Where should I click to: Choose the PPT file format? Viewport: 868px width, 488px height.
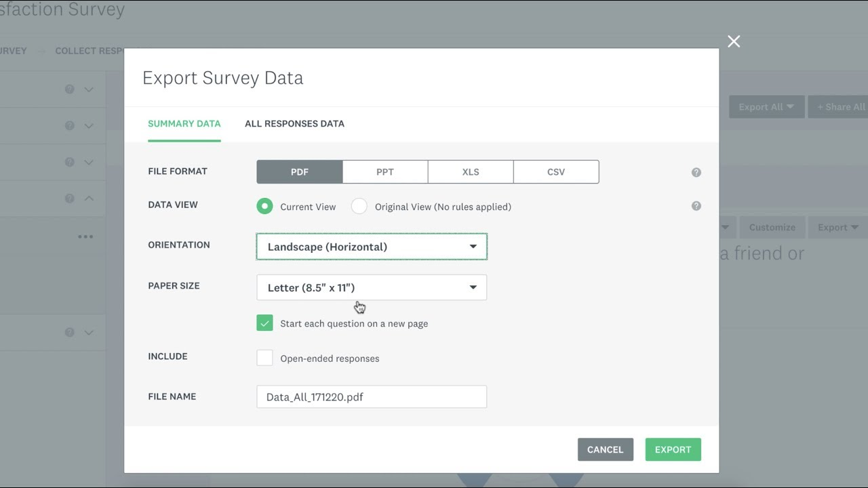coord(384,172)
